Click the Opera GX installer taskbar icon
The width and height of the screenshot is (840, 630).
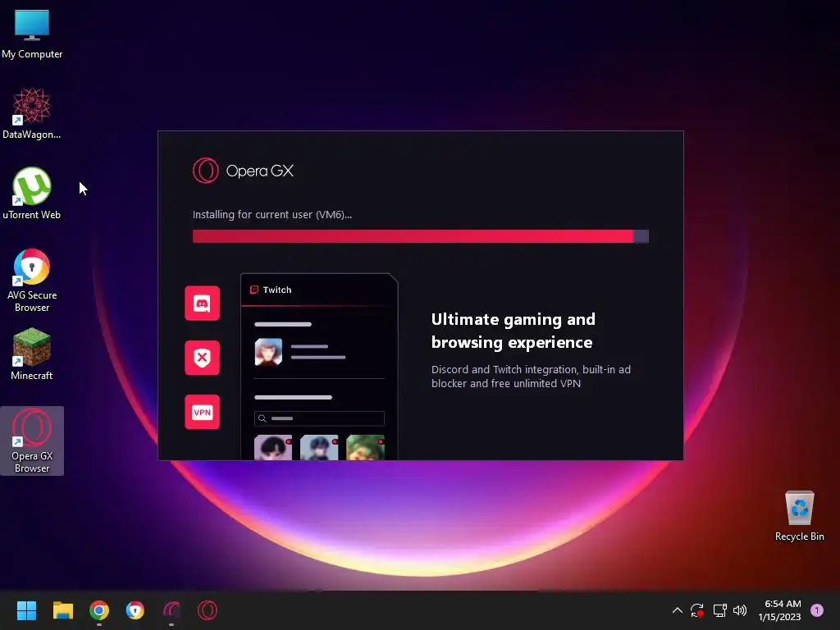click(171, 610)
